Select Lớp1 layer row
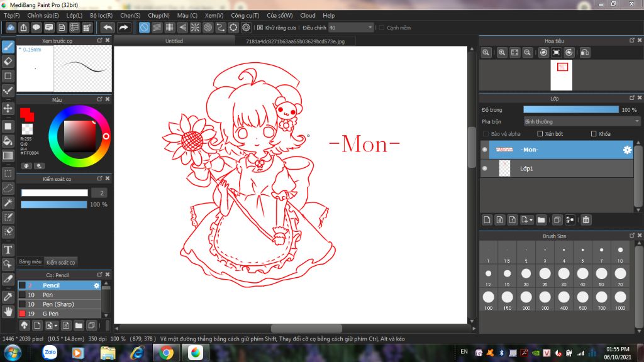The image size is (644, 362). (557, 168)
